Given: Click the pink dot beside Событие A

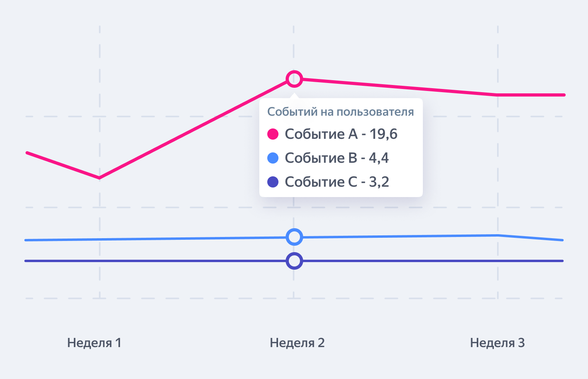Looking at the screenshot, I should click(273, 134).
